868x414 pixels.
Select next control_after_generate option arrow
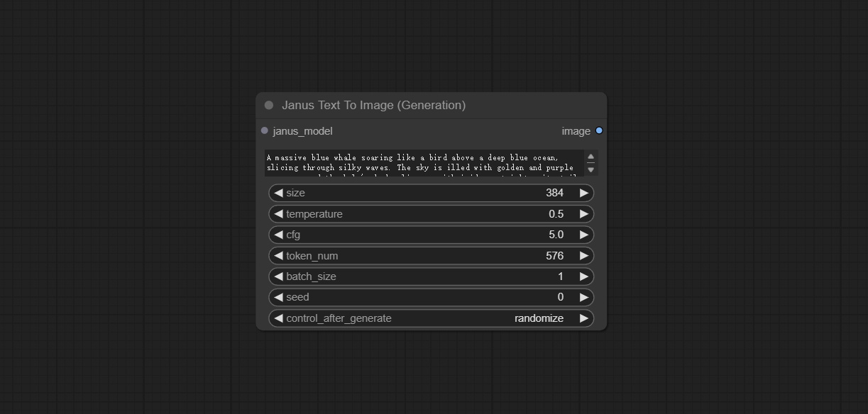coord(584,318)
